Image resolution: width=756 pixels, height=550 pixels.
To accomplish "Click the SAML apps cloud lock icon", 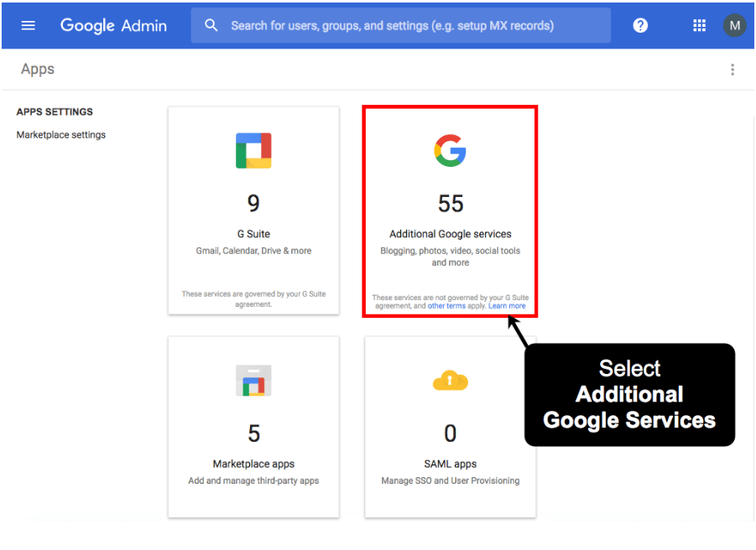I will click(x=451, y=381).
